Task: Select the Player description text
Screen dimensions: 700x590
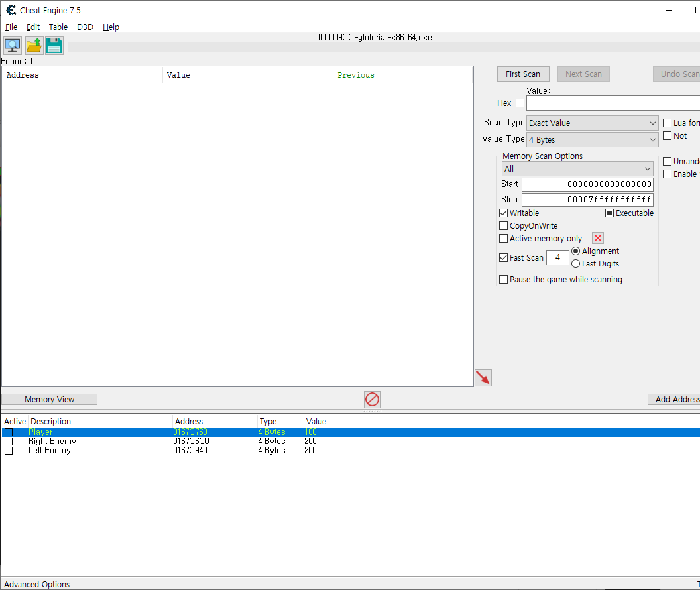Action: click(x=40, y=432)
